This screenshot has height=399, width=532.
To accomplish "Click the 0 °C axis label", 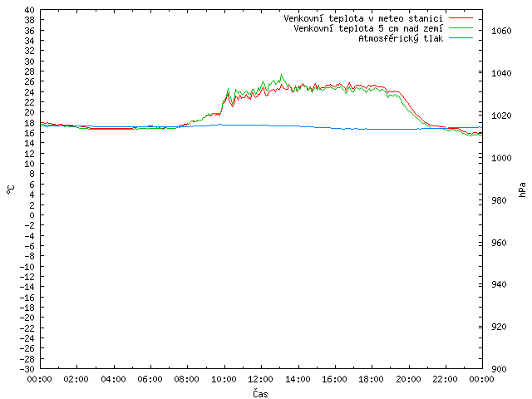I will coord(32,215).
